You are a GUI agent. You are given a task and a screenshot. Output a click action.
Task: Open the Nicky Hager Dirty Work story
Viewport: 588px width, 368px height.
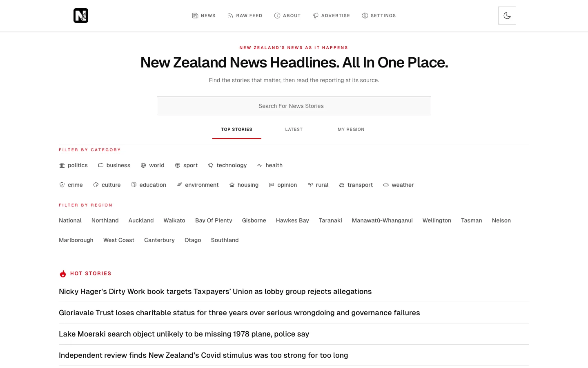point(215,292)
